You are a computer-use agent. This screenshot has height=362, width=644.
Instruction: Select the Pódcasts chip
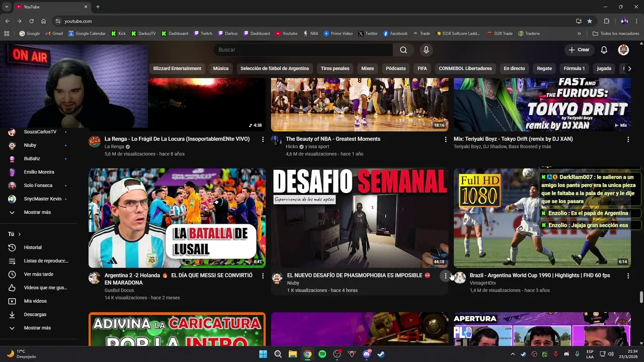click(x=395, y=68)
